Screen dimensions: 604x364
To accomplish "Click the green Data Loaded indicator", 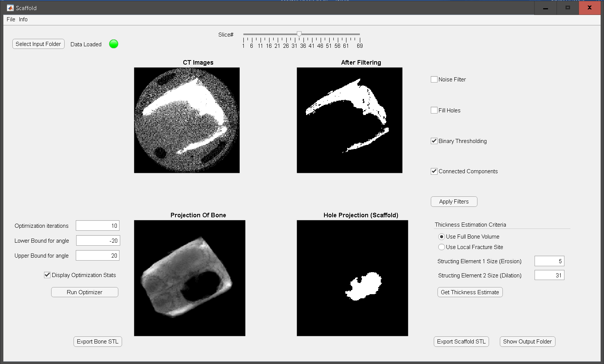I will 113,44.
